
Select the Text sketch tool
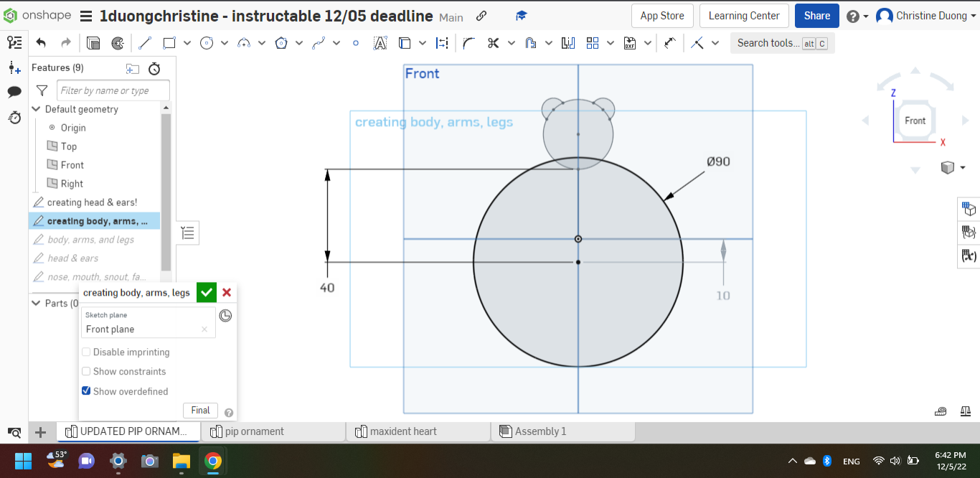coord(380,43)
